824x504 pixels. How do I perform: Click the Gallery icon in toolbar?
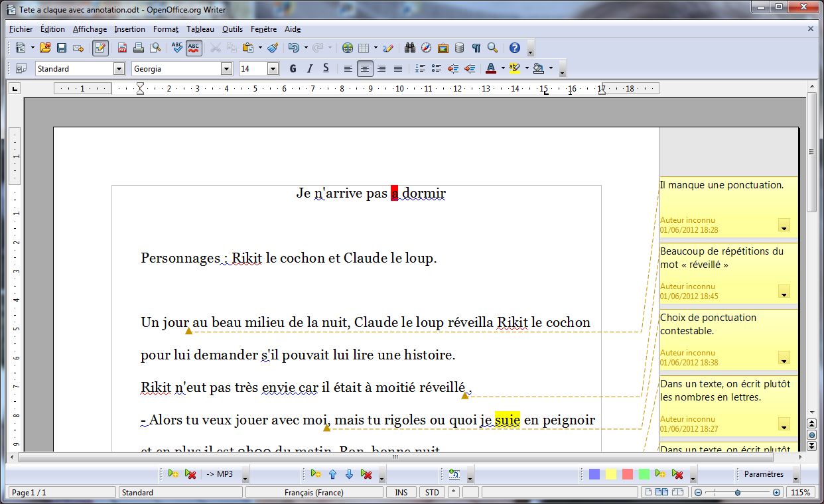click(443, 48)
